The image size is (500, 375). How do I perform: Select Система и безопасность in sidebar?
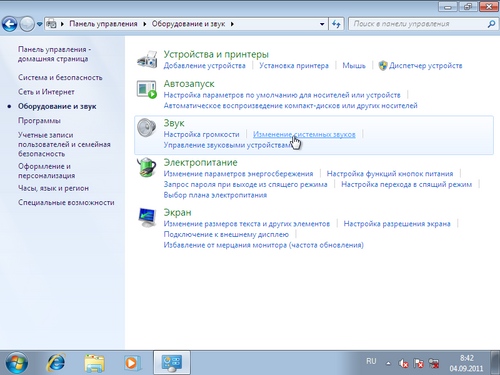coord(60,77)
